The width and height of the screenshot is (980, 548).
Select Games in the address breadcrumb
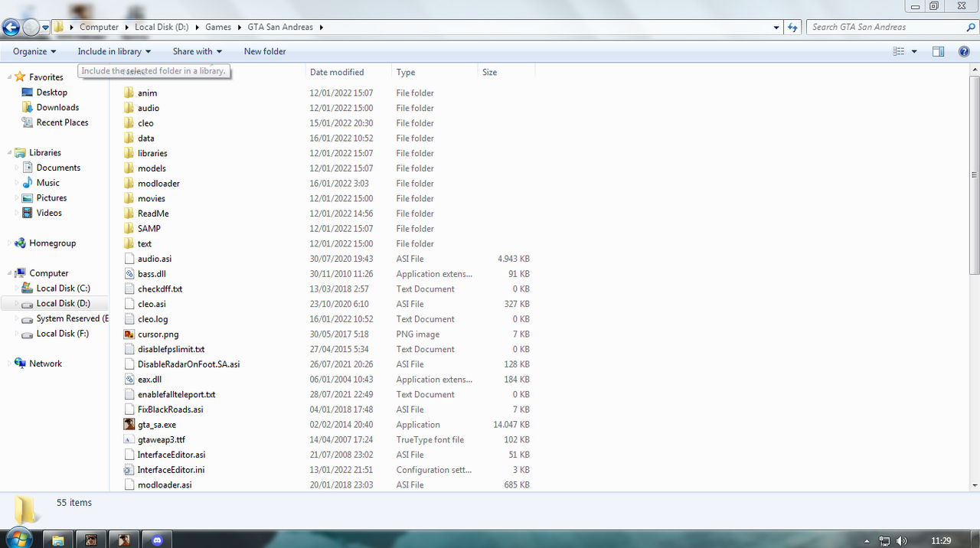point(218,27)
